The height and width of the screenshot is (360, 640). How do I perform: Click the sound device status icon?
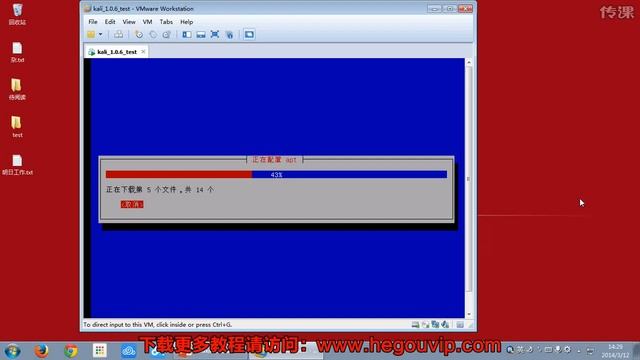click(x=445, y=324)
